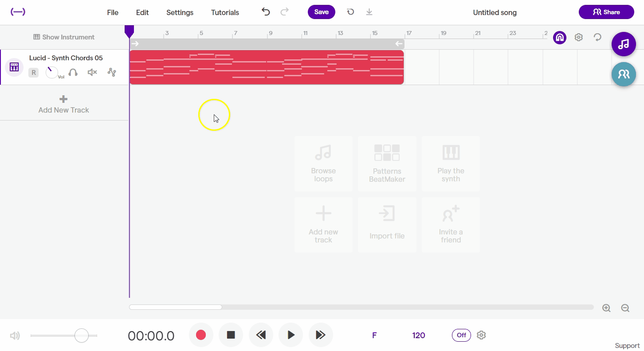
Task: Mute the Lucid - Synth Chords 05 track
Action: (x=92, y=72)
